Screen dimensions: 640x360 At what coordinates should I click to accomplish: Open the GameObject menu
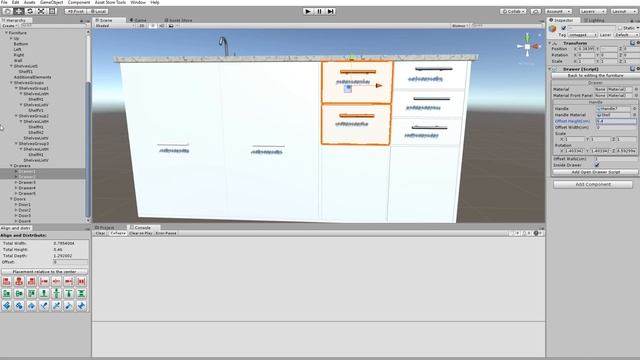pyautogui.click(x=51, y=2)
